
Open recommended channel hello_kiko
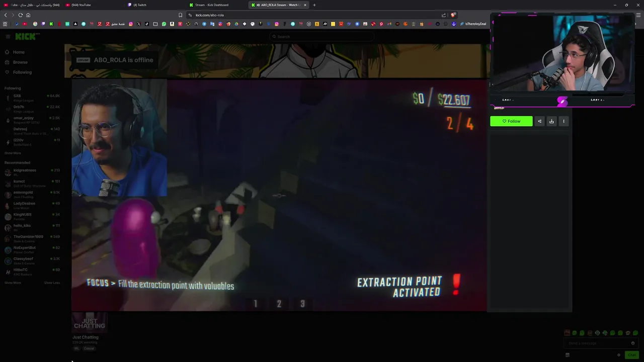click(32, 227)
